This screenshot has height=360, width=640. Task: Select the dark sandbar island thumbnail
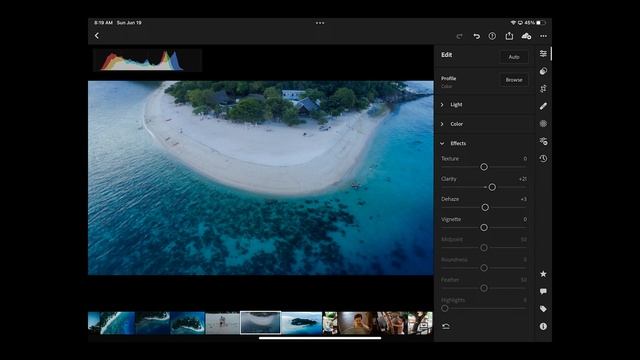click(x=153, y=323)
